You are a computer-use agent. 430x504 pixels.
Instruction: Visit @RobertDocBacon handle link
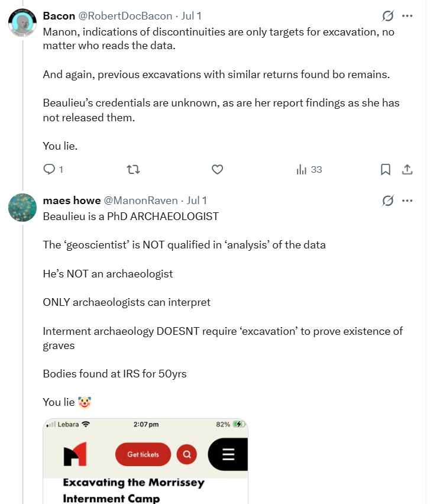click(125, 16)
